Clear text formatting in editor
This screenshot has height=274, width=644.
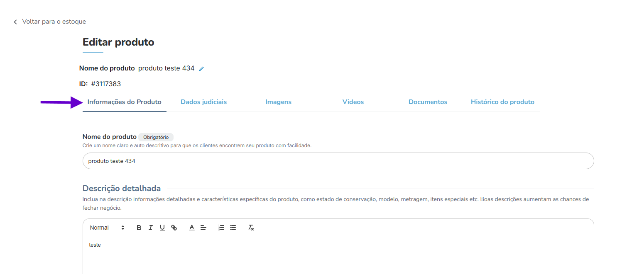coord(251,228)
